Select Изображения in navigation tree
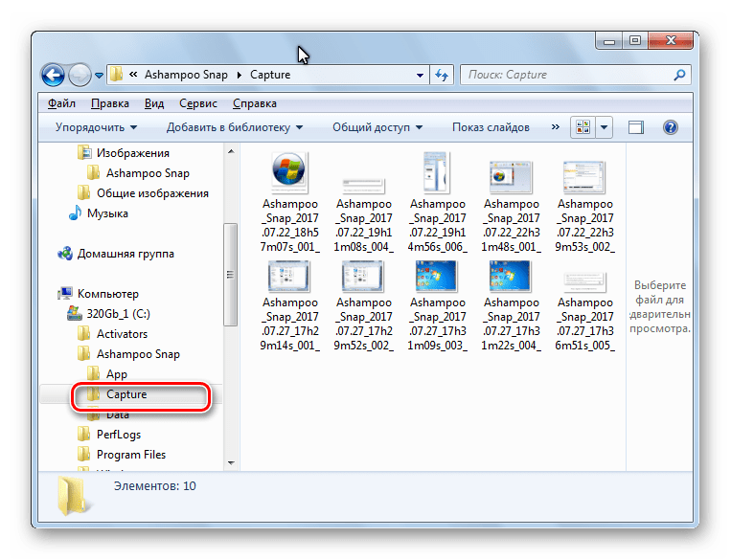Image resolution: width=731 pixels, height=560 pixels. (133, 153)
